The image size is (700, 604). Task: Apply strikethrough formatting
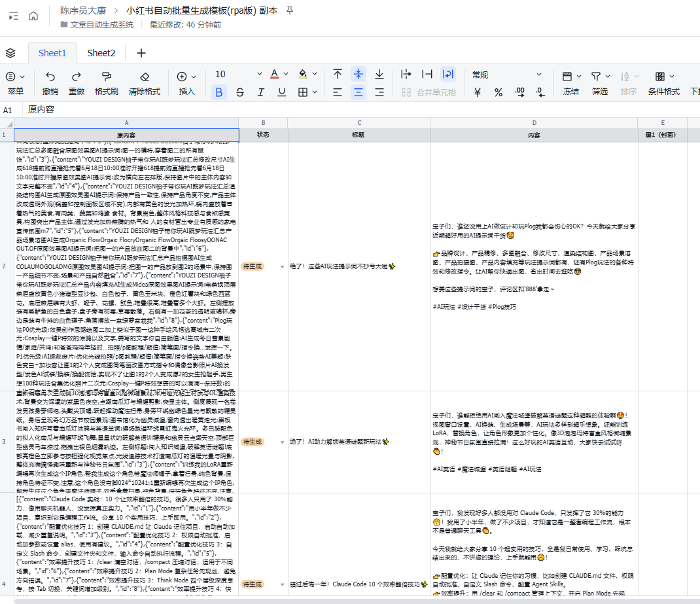(240, 92)
